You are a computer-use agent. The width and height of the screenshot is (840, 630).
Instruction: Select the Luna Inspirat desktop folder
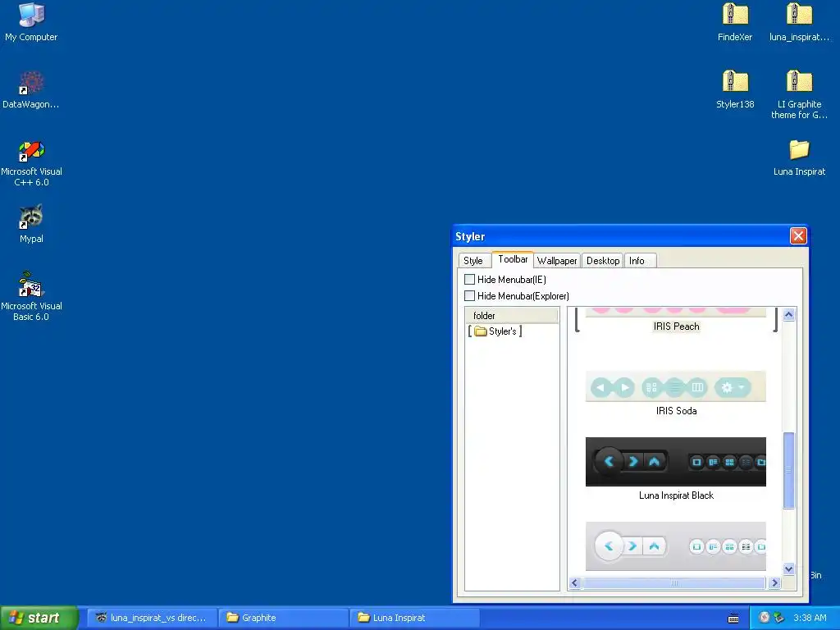tap(799, 157)
